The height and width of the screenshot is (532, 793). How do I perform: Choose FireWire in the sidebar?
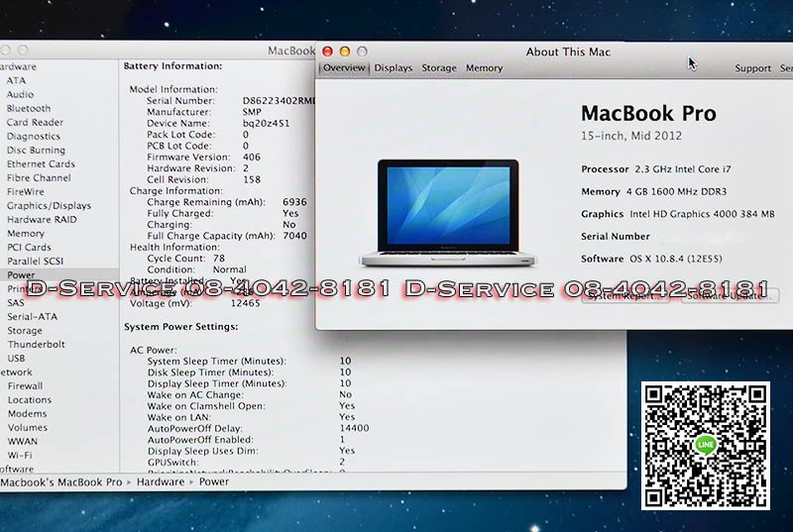coord(26,191)
